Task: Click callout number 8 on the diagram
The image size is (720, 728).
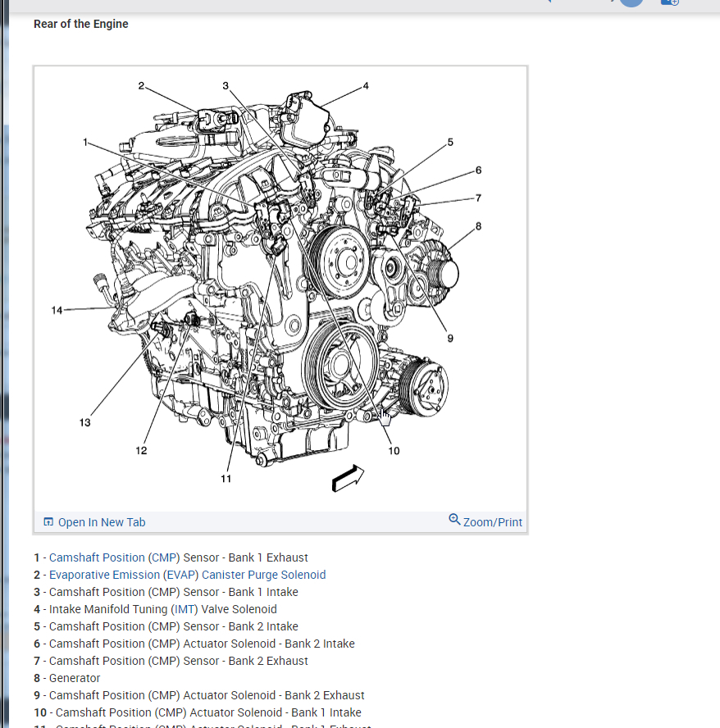Action: (478, 225)
